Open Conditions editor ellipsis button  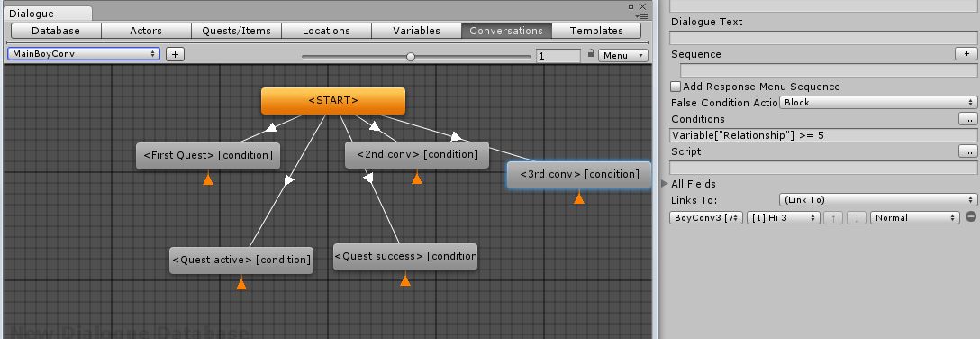coord(967,118)
